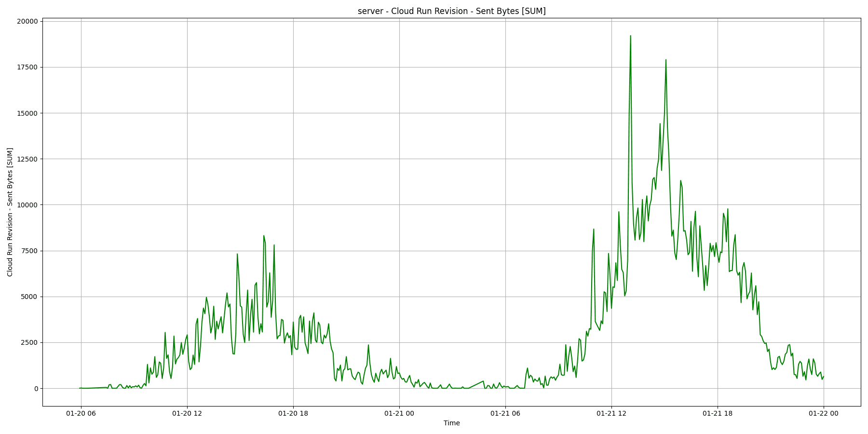Select the '01-21 06' x-axis tick label

505,413
